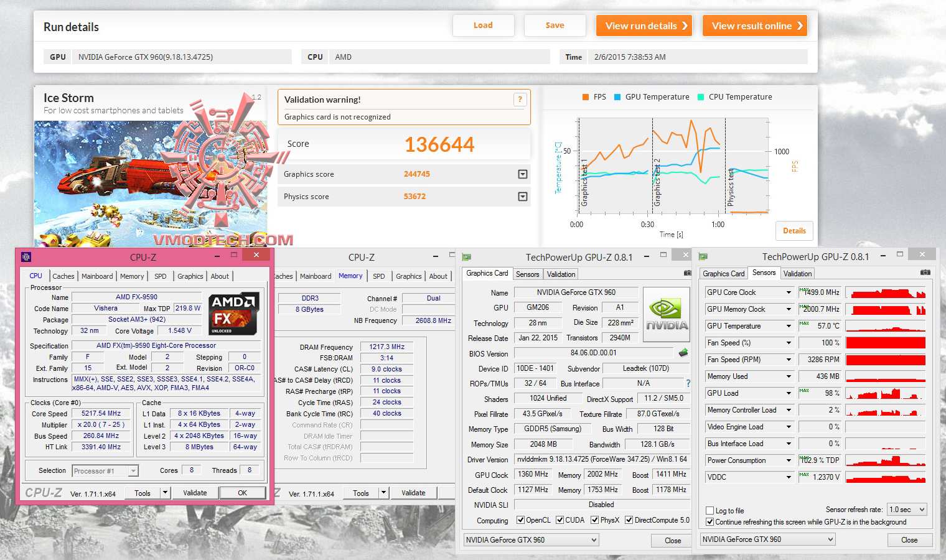Image resolution: width=946 pixels, height=560 pixels.
Task: Click the AMD FX processor logo
Action: (233, 314)
